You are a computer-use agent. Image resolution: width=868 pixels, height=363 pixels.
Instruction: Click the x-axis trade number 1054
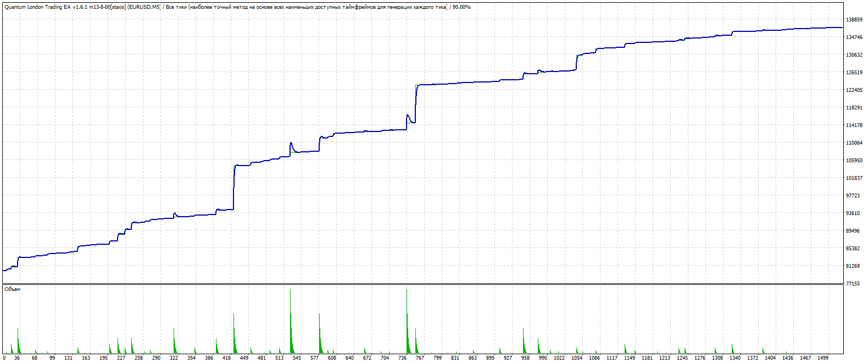coord(577,358)
